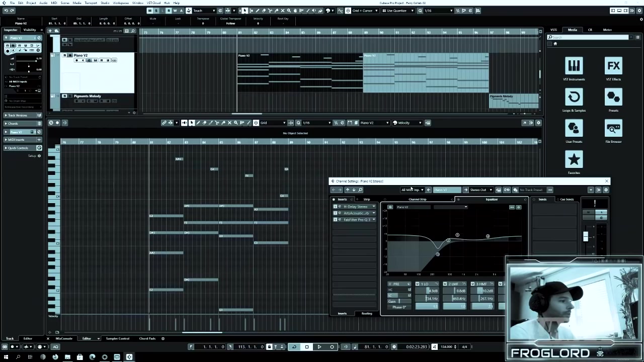644x362 pixels.
Task: Open the Favorites star icon
Action: coord(574,160)
